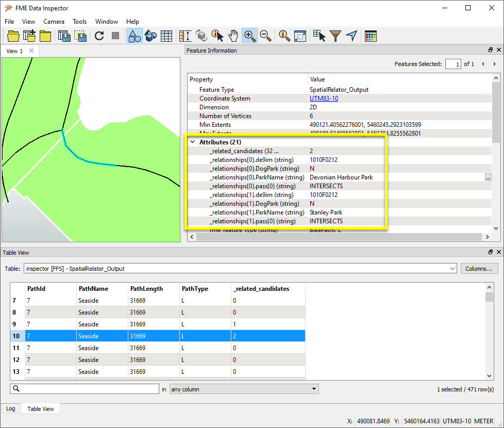The width and height of the screenshot is (504, 428).
Task: Select the Zoom Out magnifier tool
Action: click(265, 36)
